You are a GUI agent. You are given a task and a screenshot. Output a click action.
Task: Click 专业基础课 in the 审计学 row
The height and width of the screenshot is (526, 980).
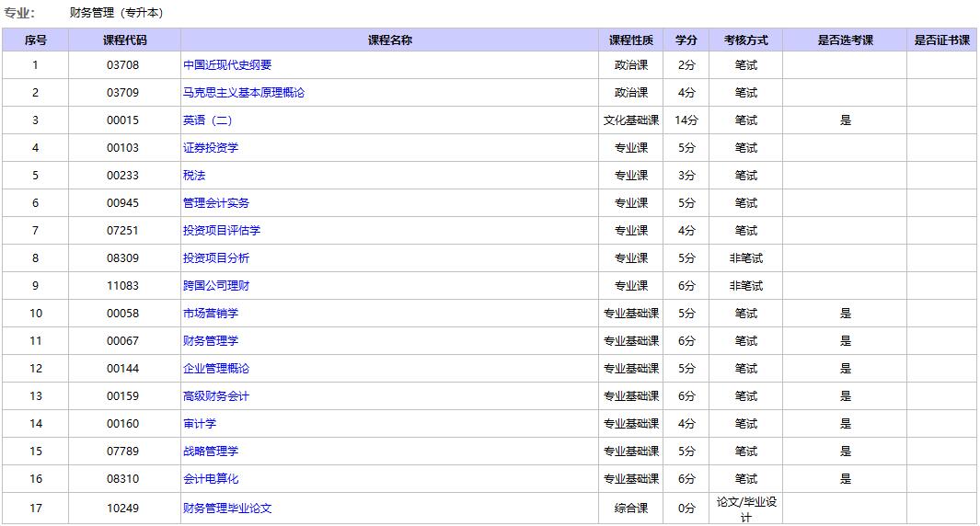point(631,424)
